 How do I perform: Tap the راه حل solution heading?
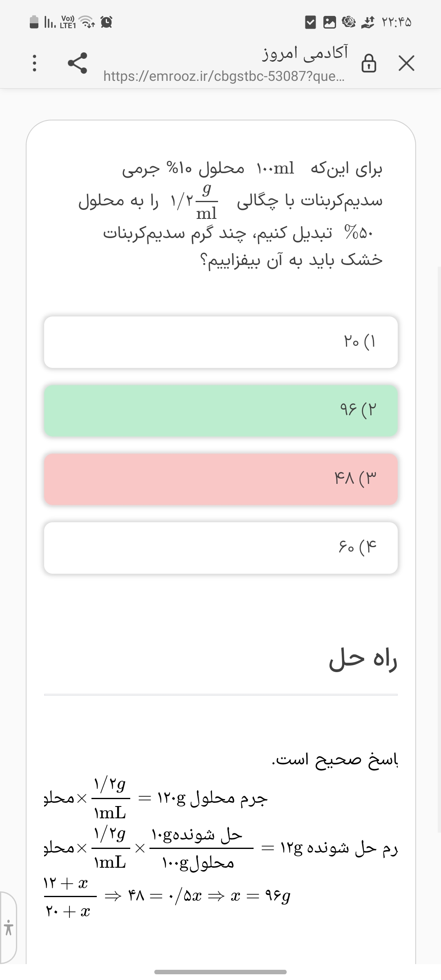click(x=363, y=660)
